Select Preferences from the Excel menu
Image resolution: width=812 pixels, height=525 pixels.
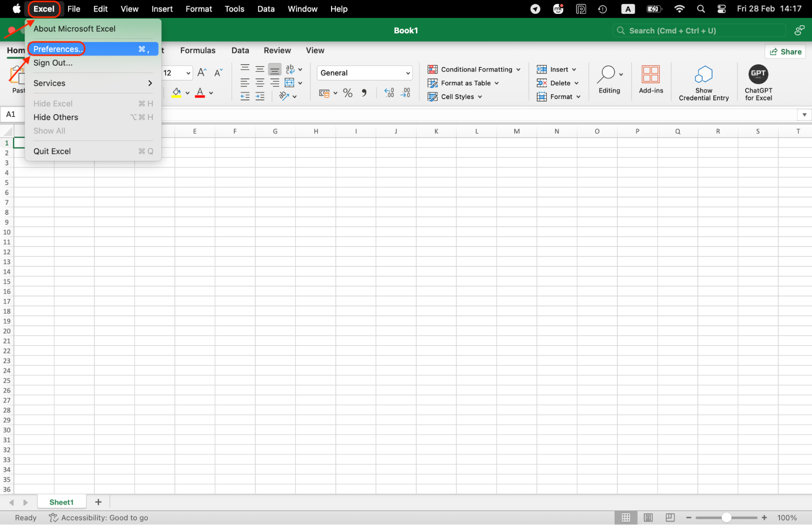coord(56,49)
